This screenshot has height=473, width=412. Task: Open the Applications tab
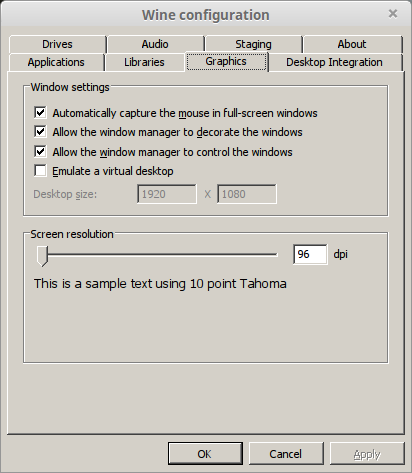coord(56,62)
